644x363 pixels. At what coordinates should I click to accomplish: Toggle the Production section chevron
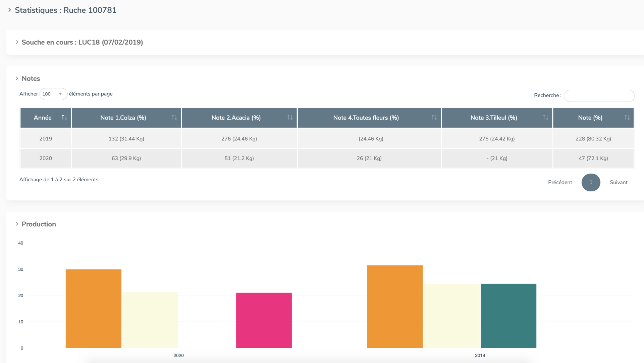17,224
